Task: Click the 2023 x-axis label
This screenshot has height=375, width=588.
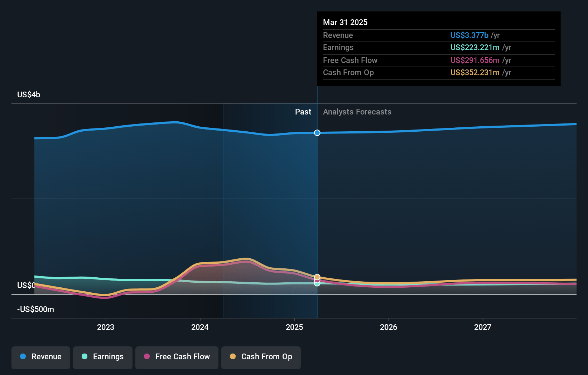Action: coord(106,327)
